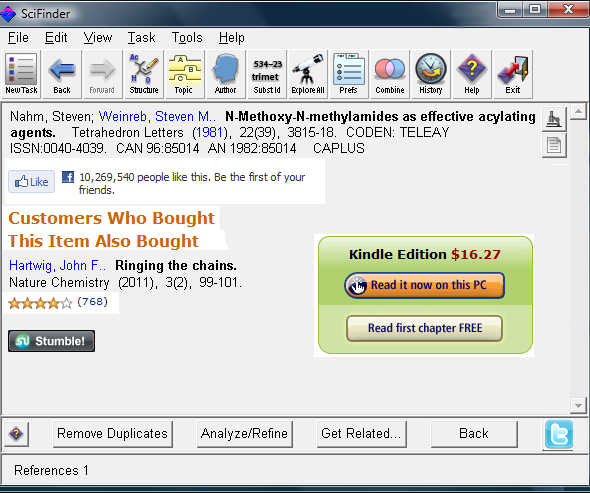Open the Subst Id search tool
This screenshot has height=493, width=590.
[267, 74]
